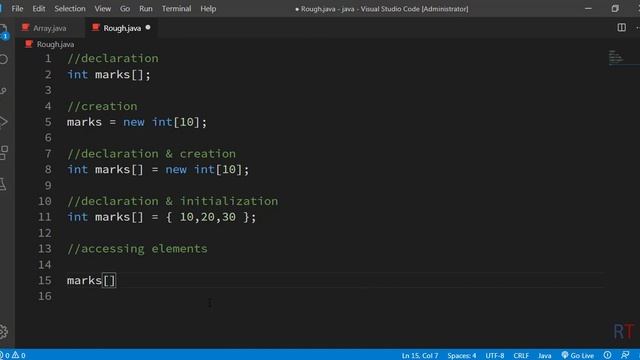Click 'new int[10]' on line 5
The height and width of the screenshot is (360, 640).
(x=161, y=122)
